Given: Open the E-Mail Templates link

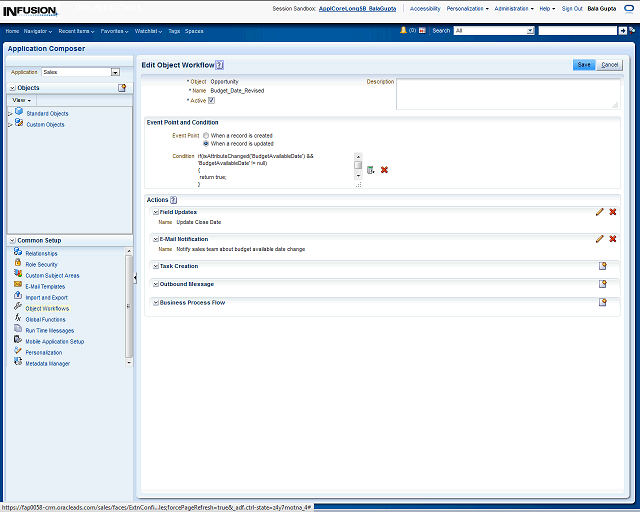Looking at the screenshot, I should 45,286.
